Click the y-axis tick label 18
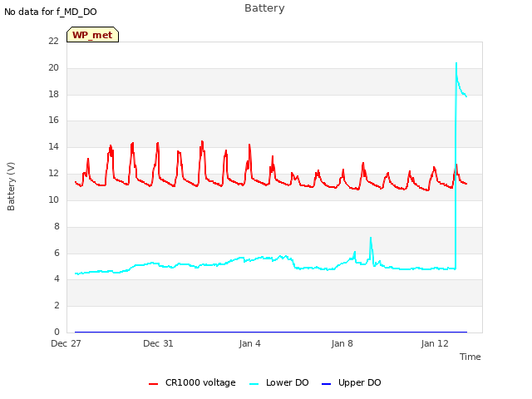The image size is (532, 399). (x=53, y=94)
